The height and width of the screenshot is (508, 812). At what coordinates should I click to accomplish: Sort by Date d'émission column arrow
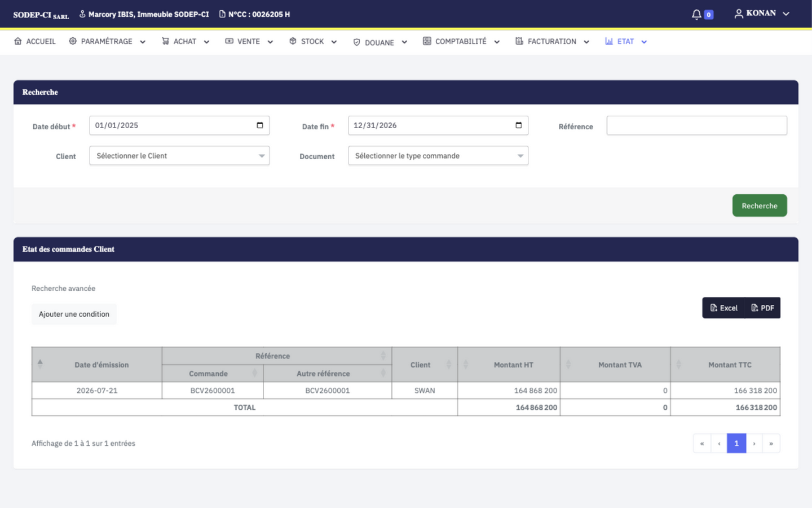pos(40,364)
